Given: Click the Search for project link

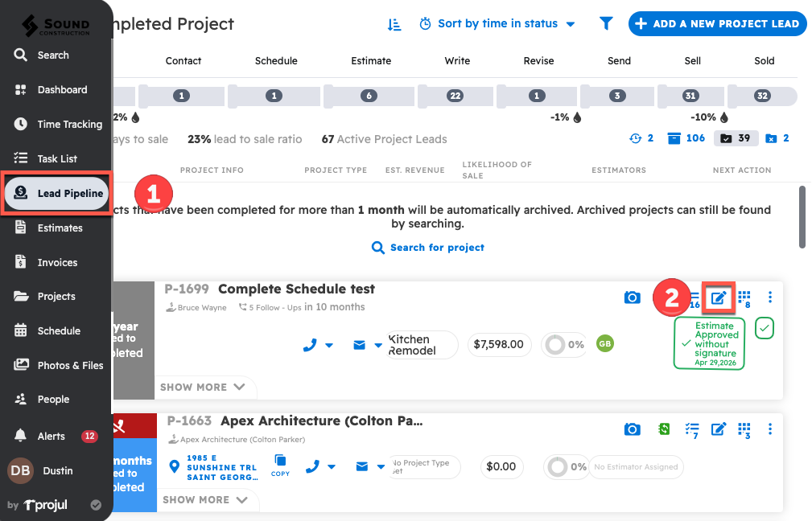Looking at the screenshot, I should point(428,248).
